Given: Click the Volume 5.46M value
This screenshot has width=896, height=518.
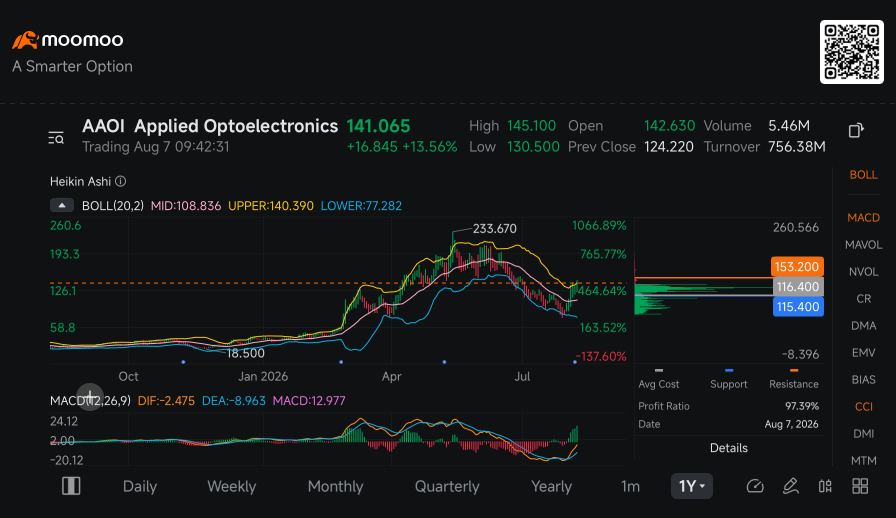Looking at the screenshot, I should [789, 126].
